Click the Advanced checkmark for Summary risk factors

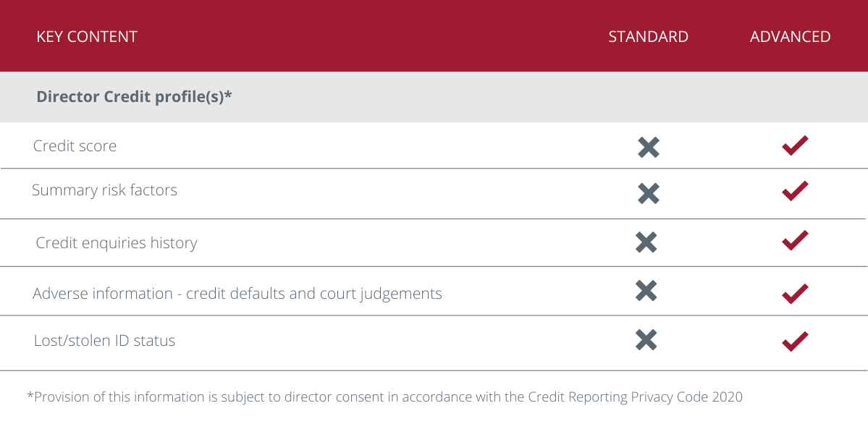coord(795,192)
